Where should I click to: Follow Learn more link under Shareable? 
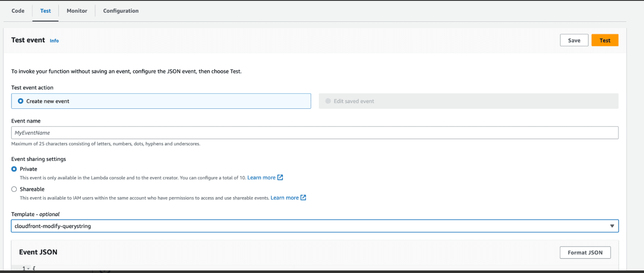pyautogui.click(x=284, y=197)
